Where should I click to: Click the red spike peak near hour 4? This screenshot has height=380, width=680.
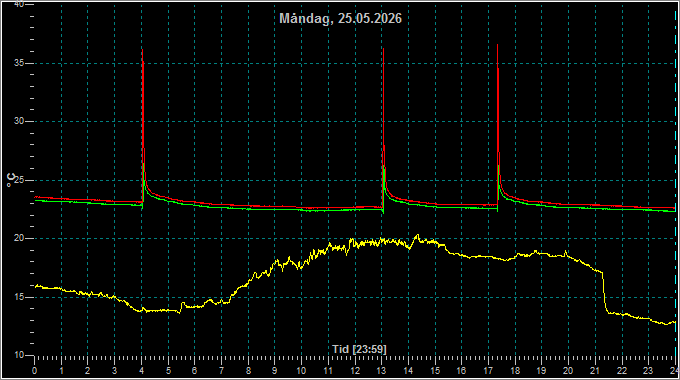(142, 50)
